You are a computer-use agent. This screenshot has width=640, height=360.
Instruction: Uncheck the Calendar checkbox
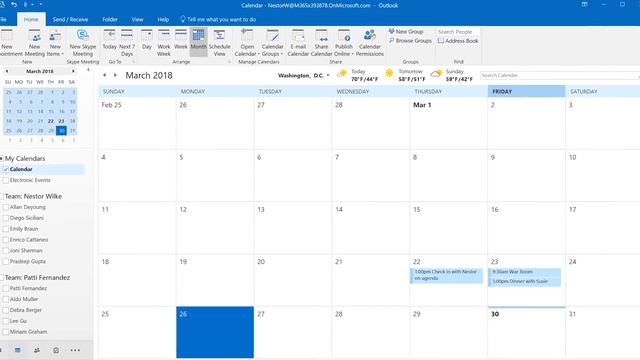pos(6,169)
